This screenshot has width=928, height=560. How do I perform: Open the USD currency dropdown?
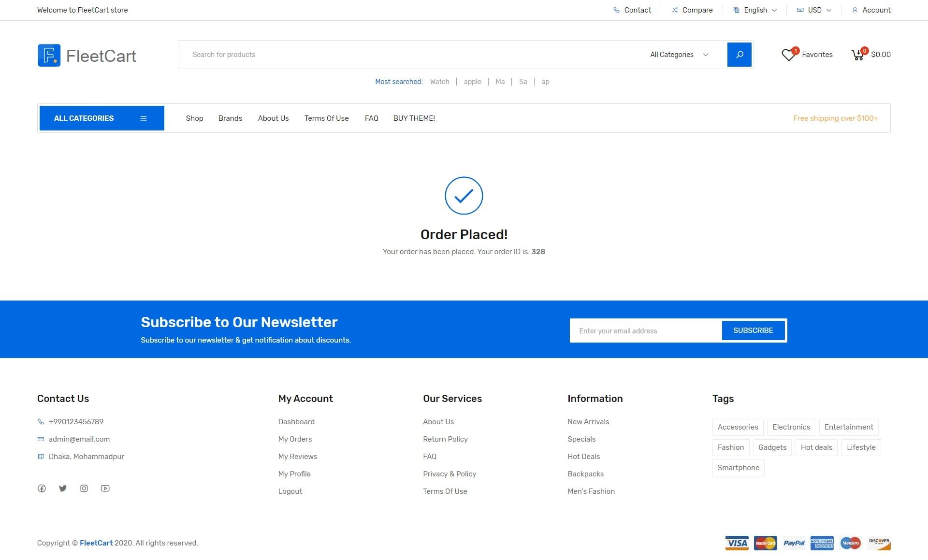[x=814, y=10]
